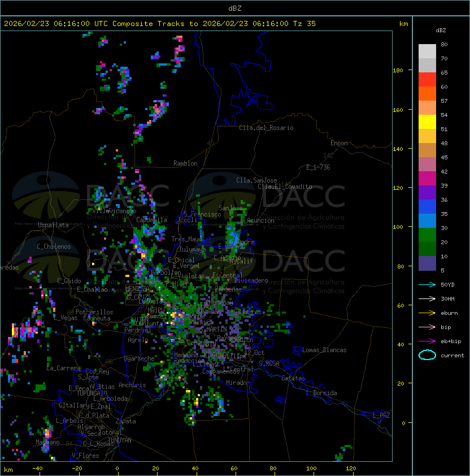Click the 'Anchoris' place label
The height and width of the screenshot is (476, 470).
[132, 385]
